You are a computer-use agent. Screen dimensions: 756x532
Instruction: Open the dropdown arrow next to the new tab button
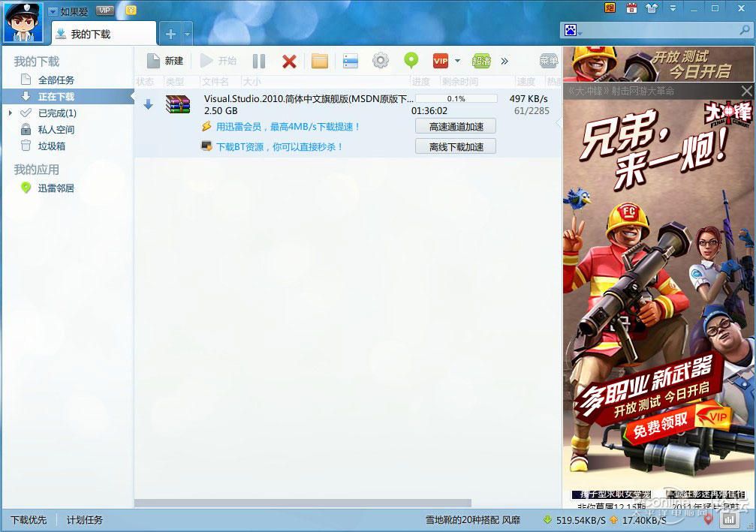click(187, 34)
